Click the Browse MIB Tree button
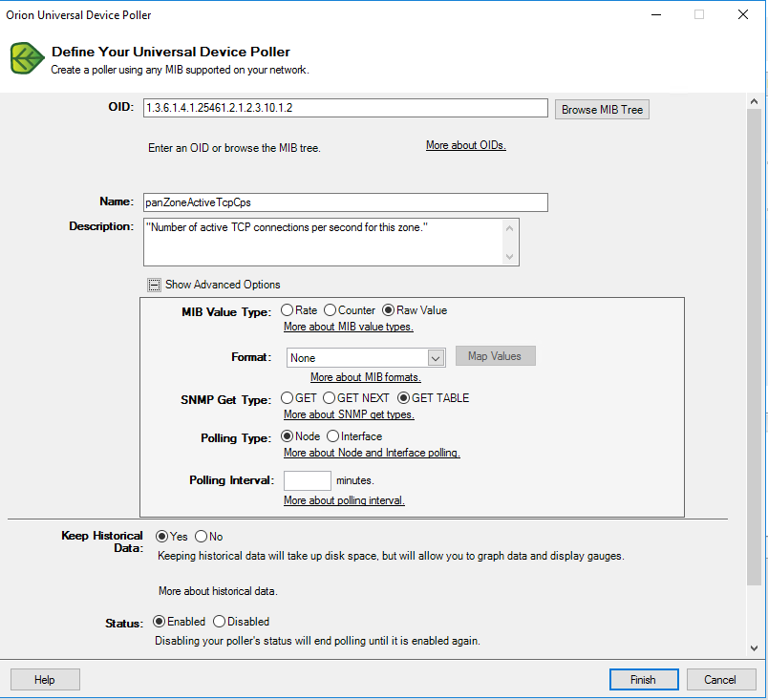Screen dimensions: 768x700 point(602,110)
